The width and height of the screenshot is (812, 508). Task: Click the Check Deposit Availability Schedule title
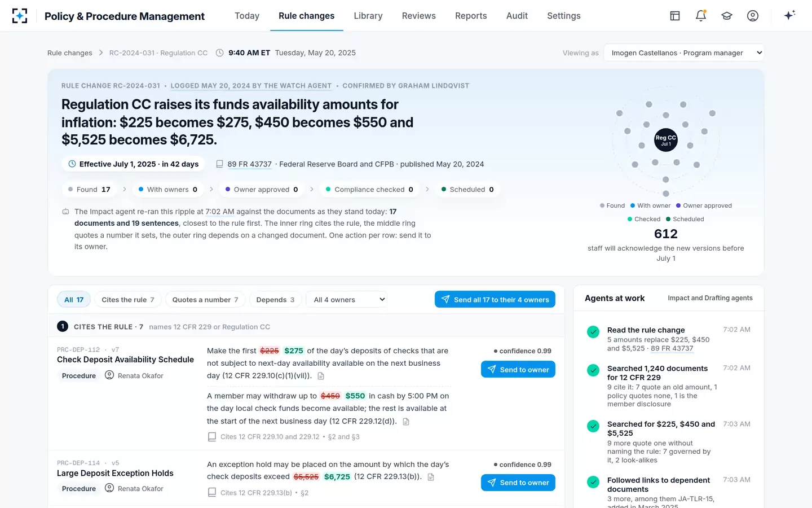[125, 360]
